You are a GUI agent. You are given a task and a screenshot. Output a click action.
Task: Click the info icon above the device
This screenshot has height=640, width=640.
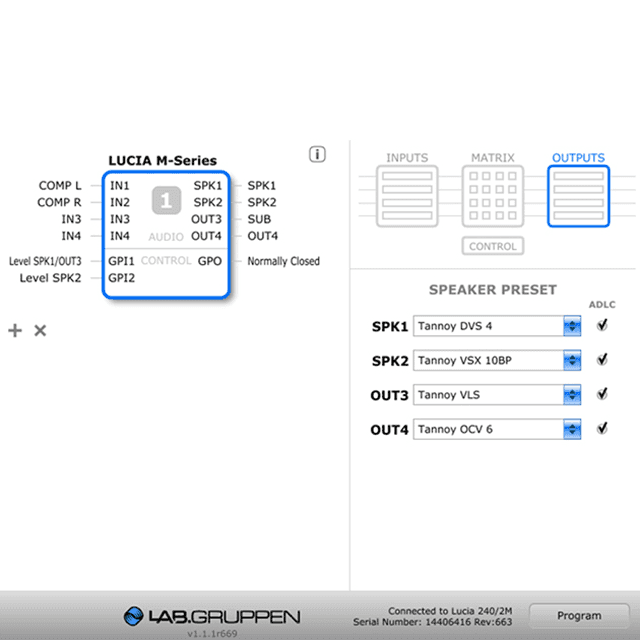pyautogui.click(x=318, y=154)
